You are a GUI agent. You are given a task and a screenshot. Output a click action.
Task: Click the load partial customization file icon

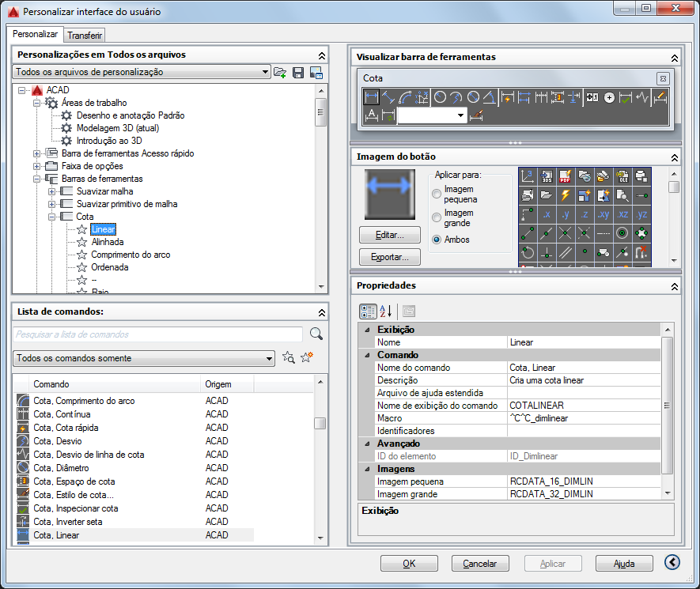(280, 72)
